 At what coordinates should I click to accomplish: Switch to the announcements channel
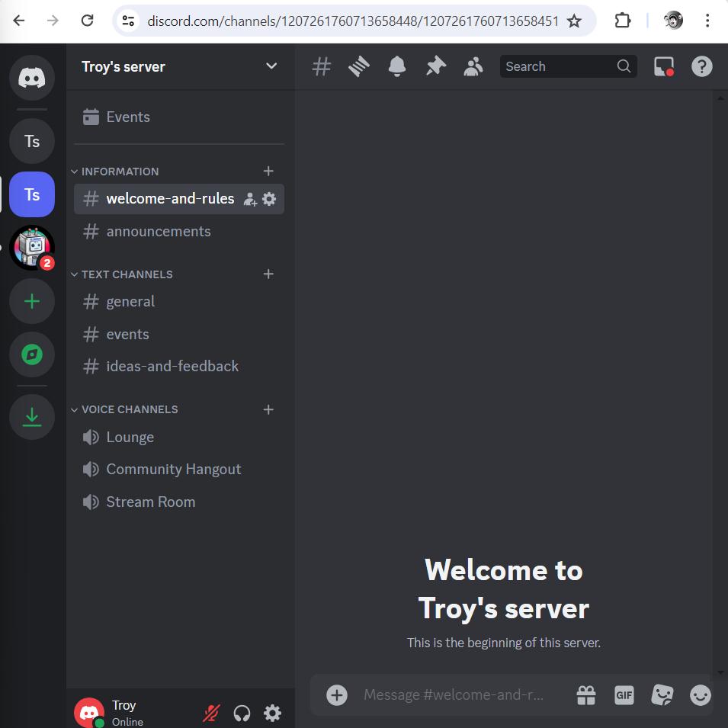tap(159, 231)
